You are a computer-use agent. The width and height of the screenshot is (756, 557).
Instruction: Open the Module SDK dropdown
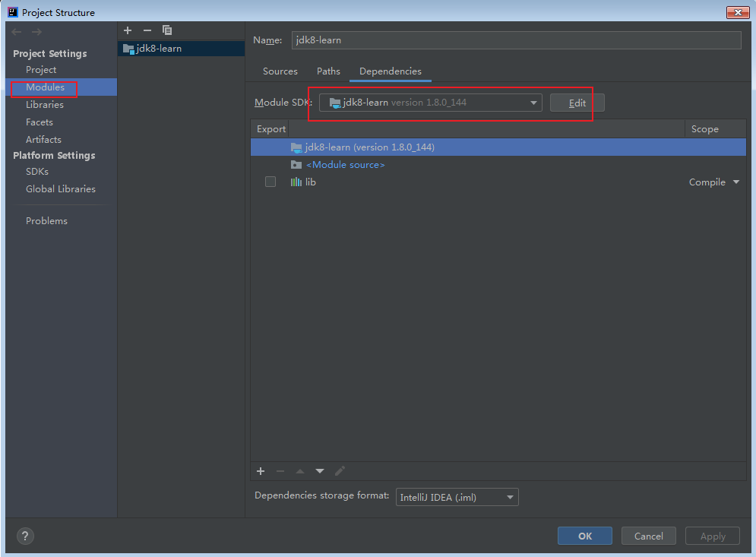[431, 103]
